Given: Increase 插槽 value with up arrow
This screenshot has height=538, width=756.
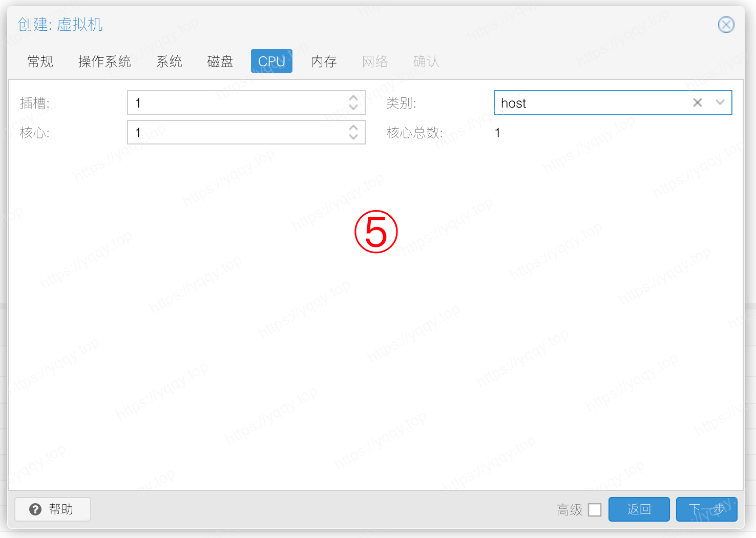Looking at the screenshot, I should (353, 98).
